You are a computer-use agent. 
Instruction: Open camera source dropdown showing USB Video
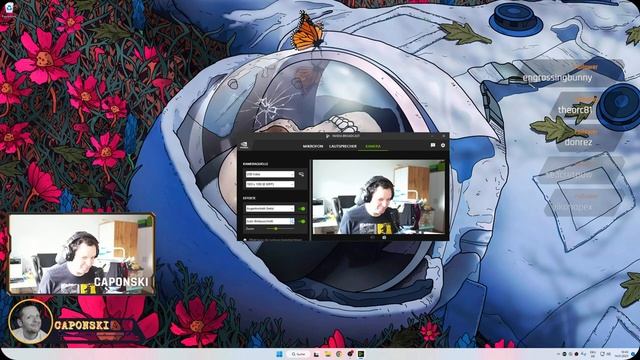pyautogui.click(x=270, y=174)
